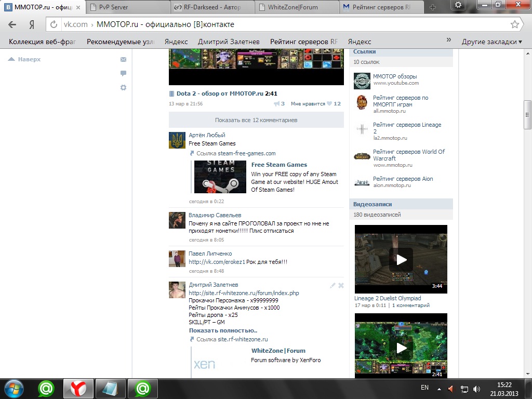Edit Дмитрий Залетнев comment with pencil icon
This screenshot has width=532, height=399.
point(332,286)
